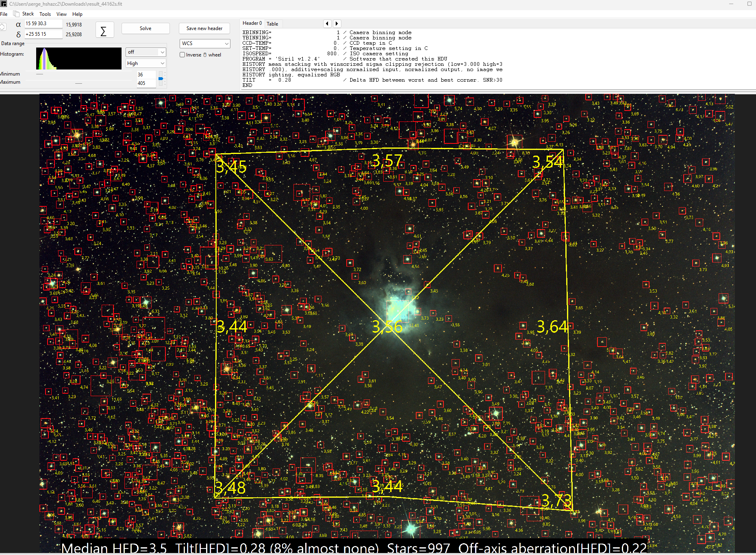Click the histogram graph
756x555 pixels.
[78, 59]
